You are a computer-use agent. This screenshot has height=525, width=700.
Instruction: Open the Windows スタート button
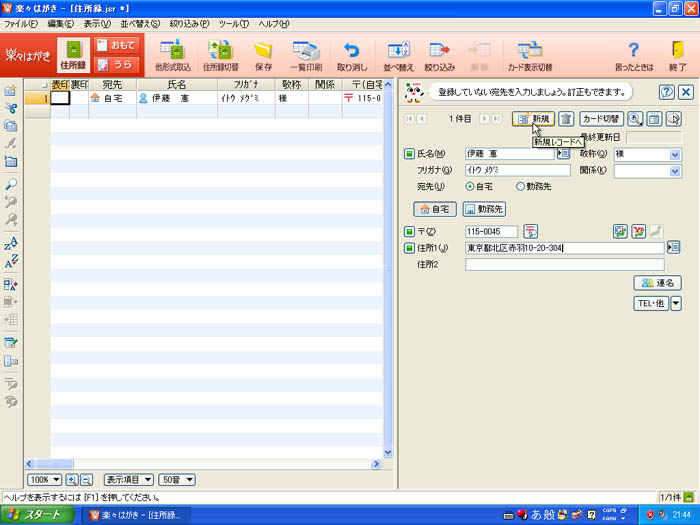pyautogui.click(x=37, y=515)
